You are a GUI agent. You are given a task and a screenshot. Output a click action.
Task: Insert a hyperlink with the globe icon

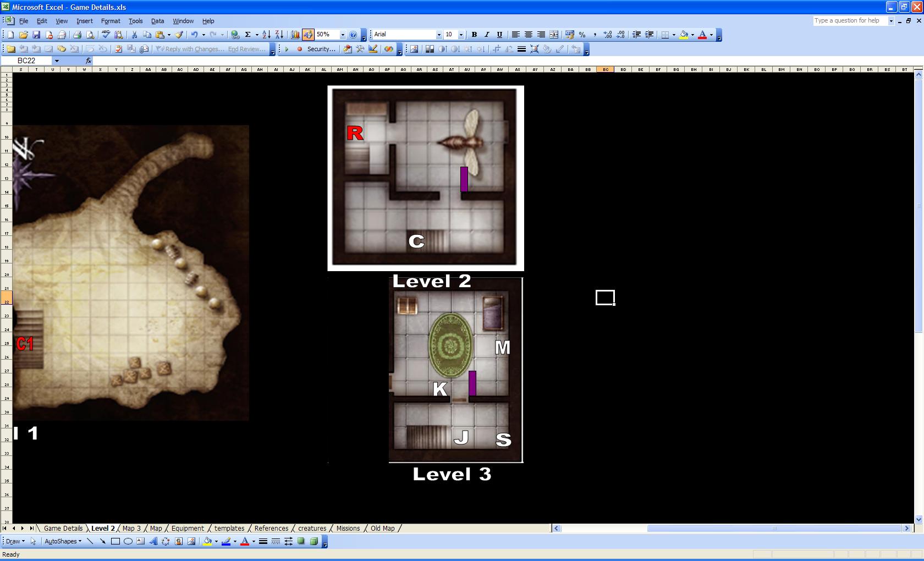click(235, 35)
